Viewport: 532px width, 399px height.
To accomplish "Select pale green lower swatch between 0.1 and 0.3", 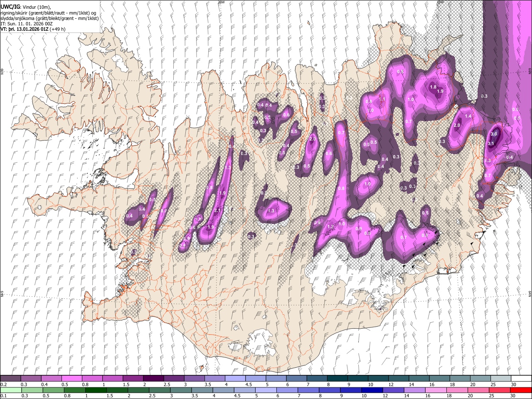I will pos(10,390).
